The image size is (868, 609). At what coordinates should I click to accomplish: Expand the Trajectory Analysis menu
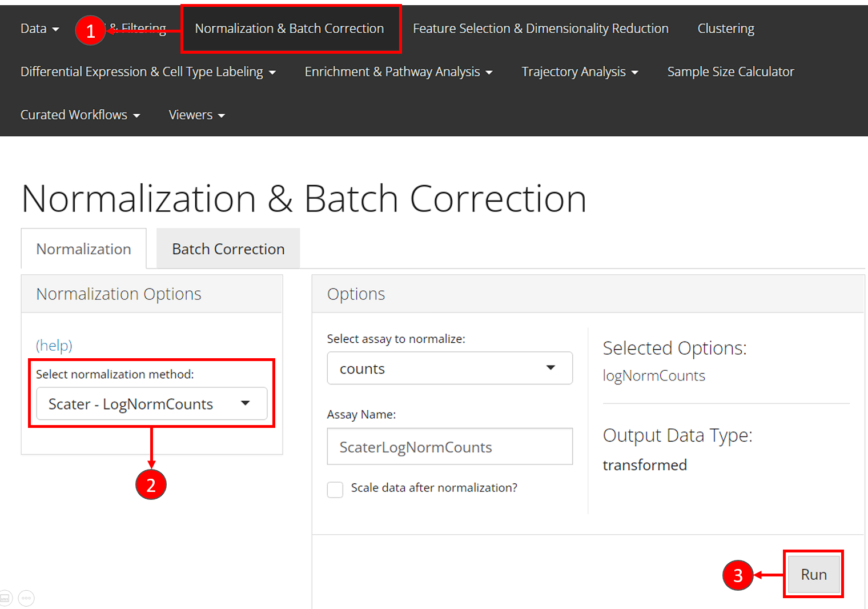pyautogui.click(x=579, y=72)
